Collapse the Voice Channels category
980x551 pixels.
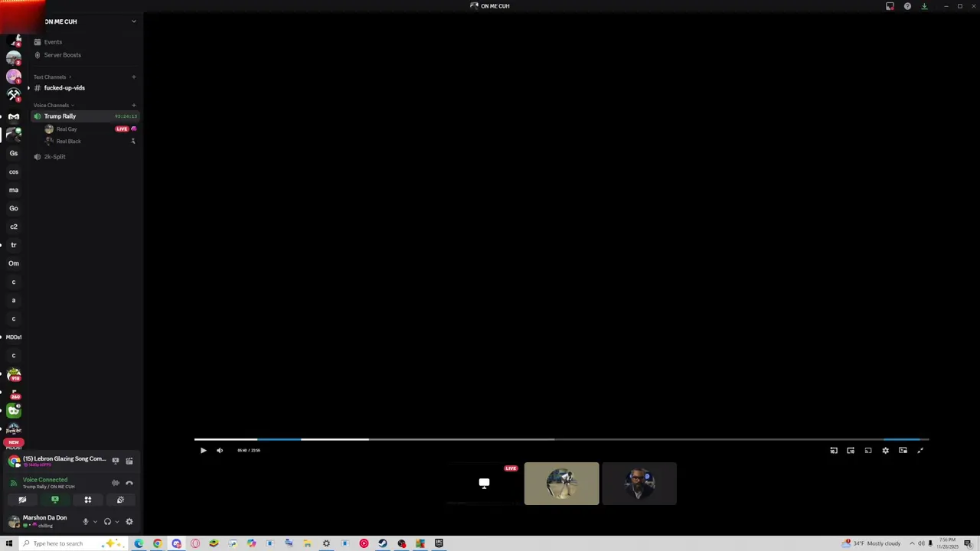[54, 105]
